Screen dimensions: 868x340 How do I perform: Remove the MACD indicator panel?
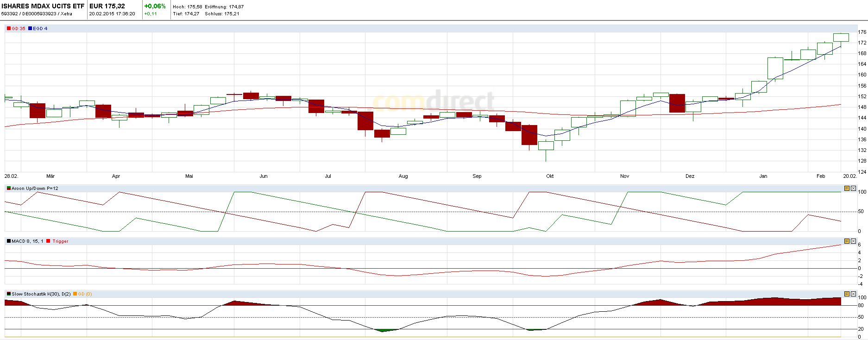coord(853,241)
